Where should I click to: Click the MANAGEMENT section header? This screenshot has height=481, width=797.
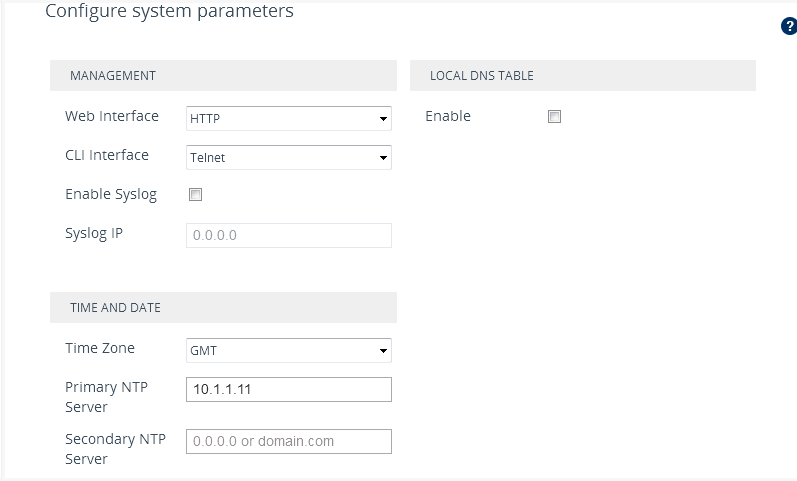click(x=112, y=76)
